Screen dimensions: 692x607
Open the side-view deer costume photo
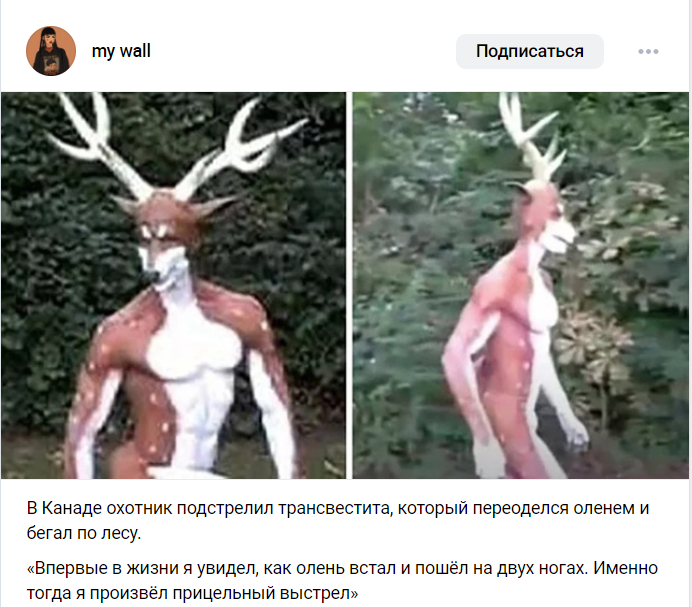(x=520, y=285)
